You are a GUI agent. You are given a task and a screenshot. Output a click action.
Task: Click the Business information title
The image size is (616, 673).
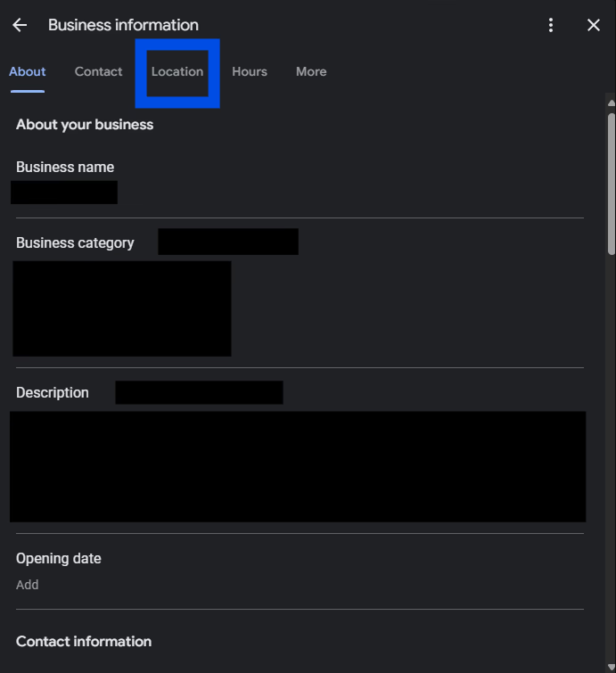coord(123,25)
